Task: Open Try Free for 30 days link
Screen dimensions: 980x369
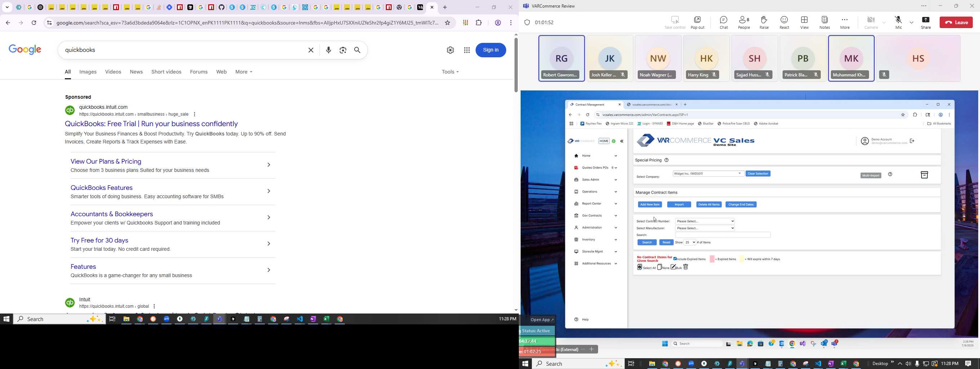Action: pyautogui.click(x=100, y=240)
